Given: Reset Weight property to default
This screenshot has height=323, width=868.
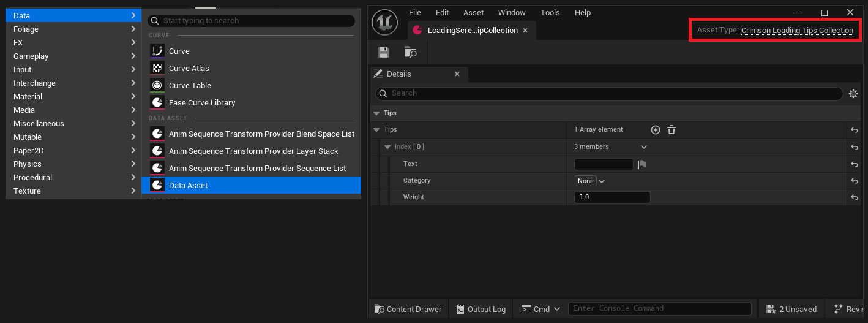Looking at the screenshot, I should pyautogui.click(x=854, y=198).
